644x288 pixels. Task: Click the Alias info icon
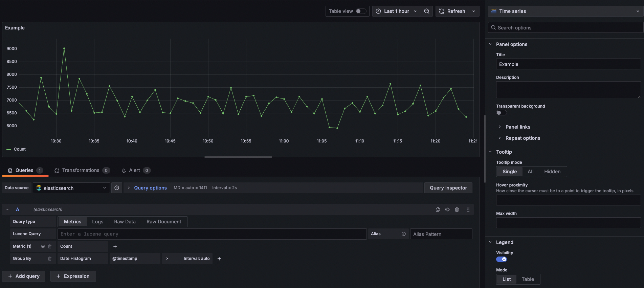coord(403,234)
